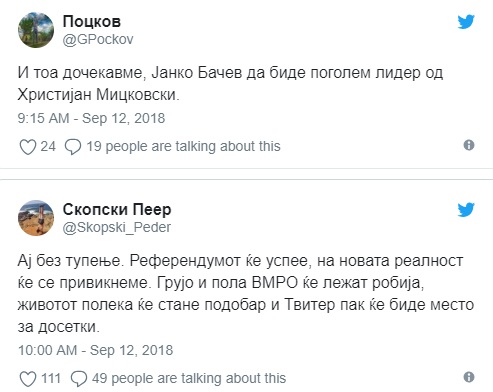
Task: Open the display name Скопски Пеер
Action: 117,210
